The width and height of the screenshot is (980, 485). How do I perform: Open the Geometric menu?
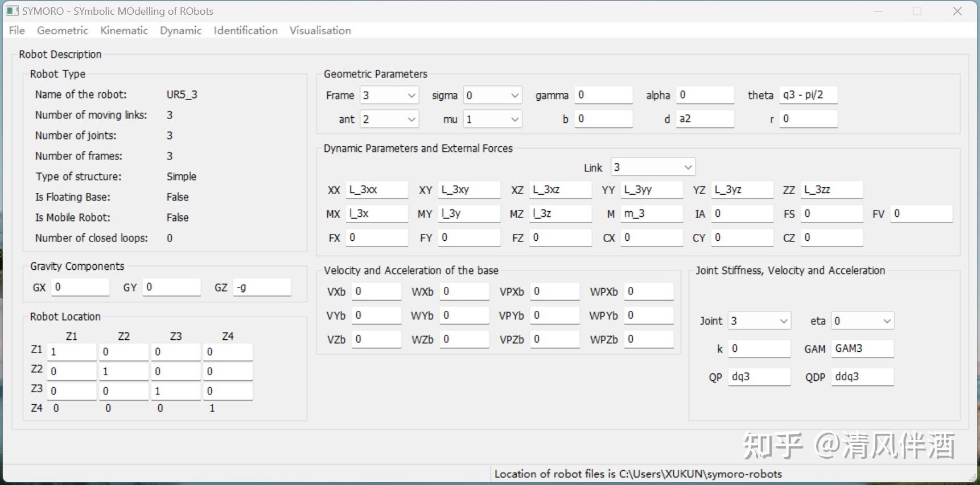pos(62,31)
